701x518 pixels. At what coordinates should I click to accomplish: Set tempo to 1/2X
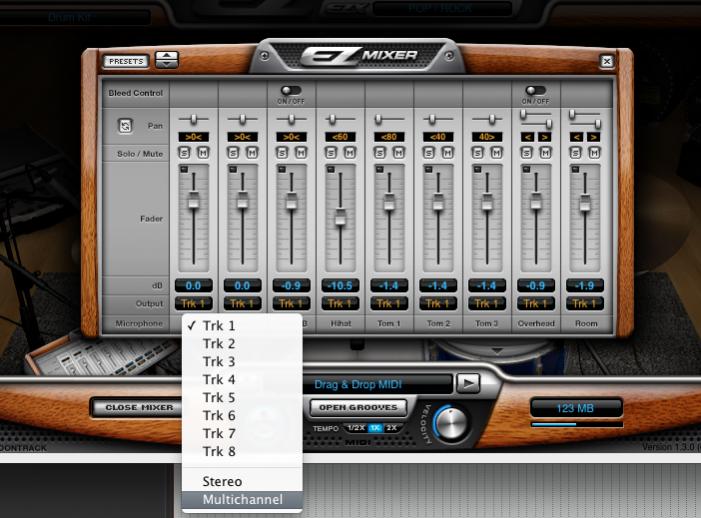tap(356, 428)
